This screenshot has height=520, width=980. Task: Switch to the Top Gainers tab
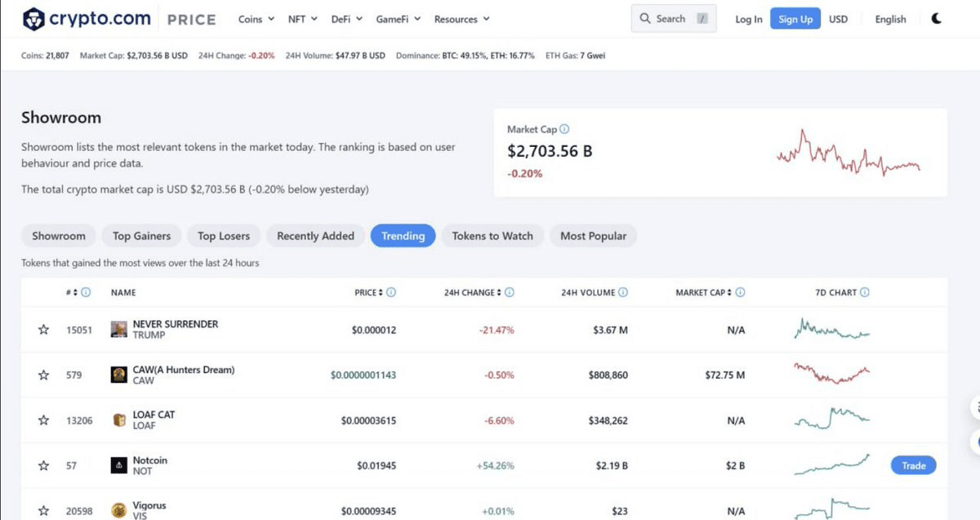click(x=142, y=236)
